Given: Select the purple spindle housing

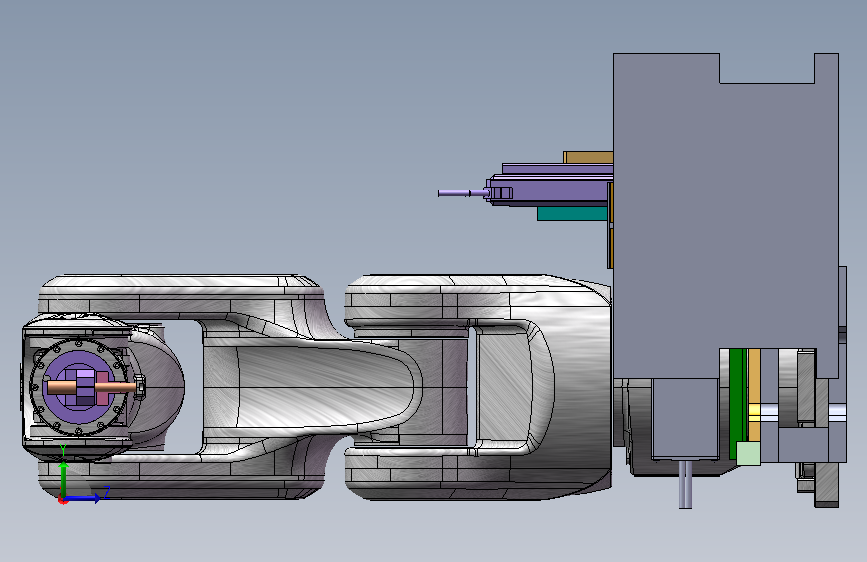Looking at the screenshot, I should 553,190.
